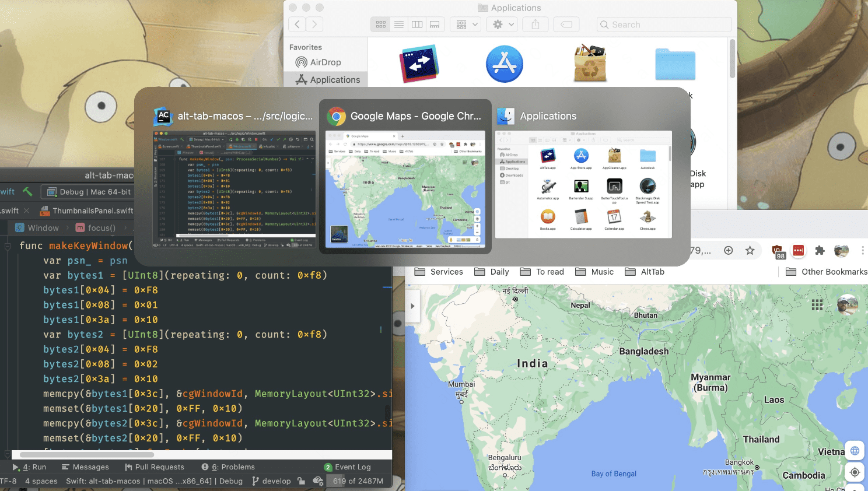Select AirDrop in Finder sidebar
This screenshot has width=868, height=491.
tap(318, 62)
